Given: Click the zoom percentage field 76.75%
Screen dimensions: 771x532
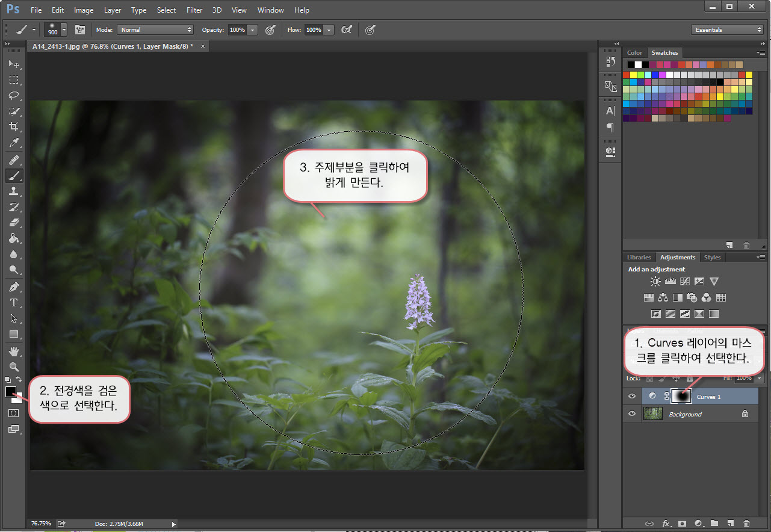Looking at the screenshot, I should click(41, 524).
